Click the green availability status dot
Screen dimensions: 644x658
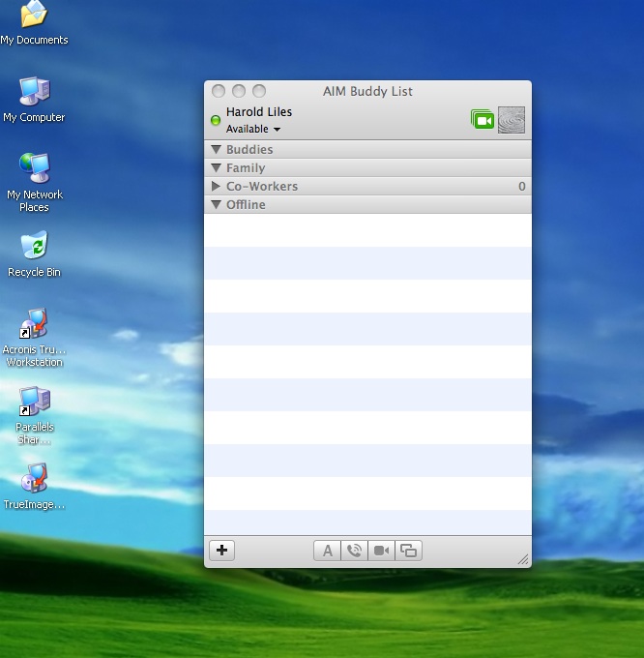(216, 121)
